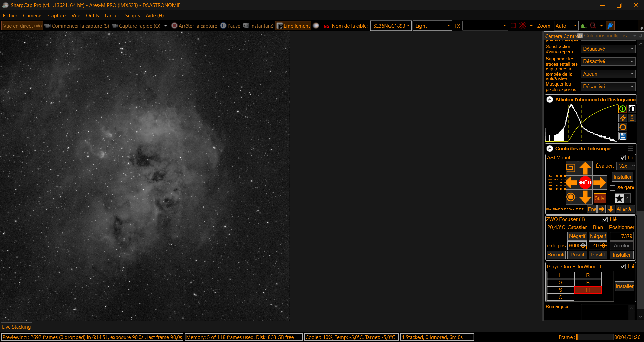Image resolution: width=644 pixels, height=342 pixels.
Task: Toggle the Suivi tracking button
Action: [600, 198]
